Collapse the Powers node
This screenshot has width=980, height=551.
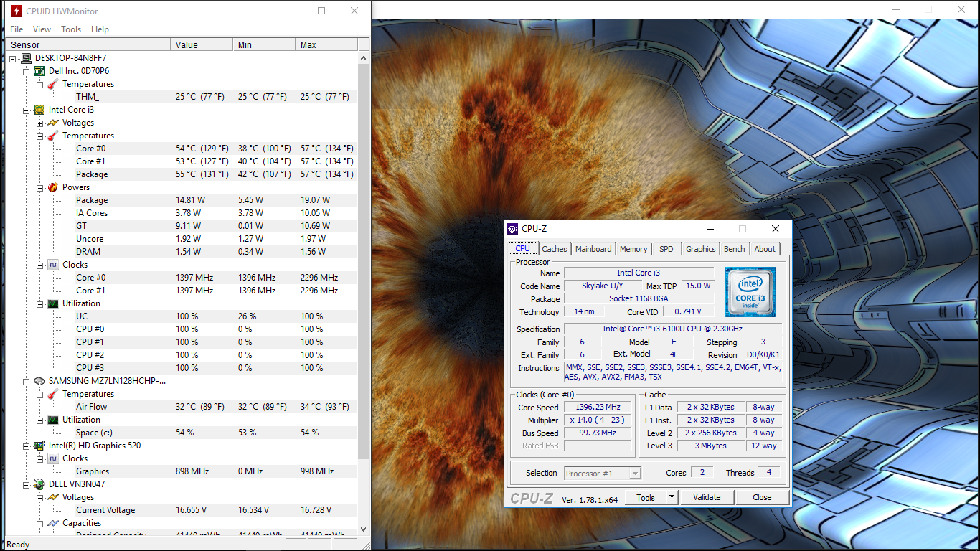coord(40,187)
